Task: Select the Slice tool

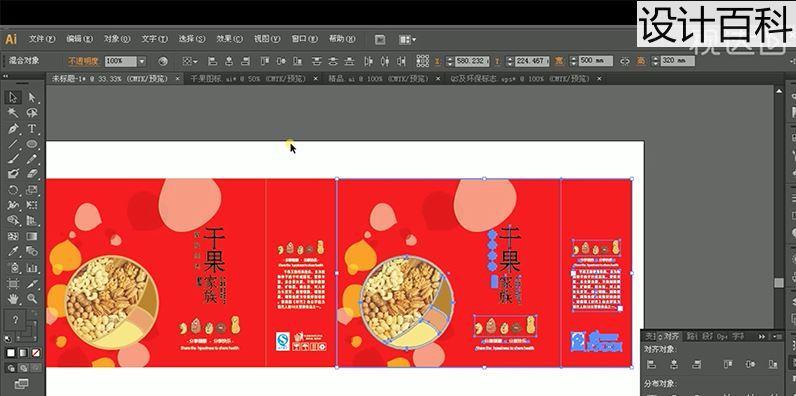Action: click(32, 283)
